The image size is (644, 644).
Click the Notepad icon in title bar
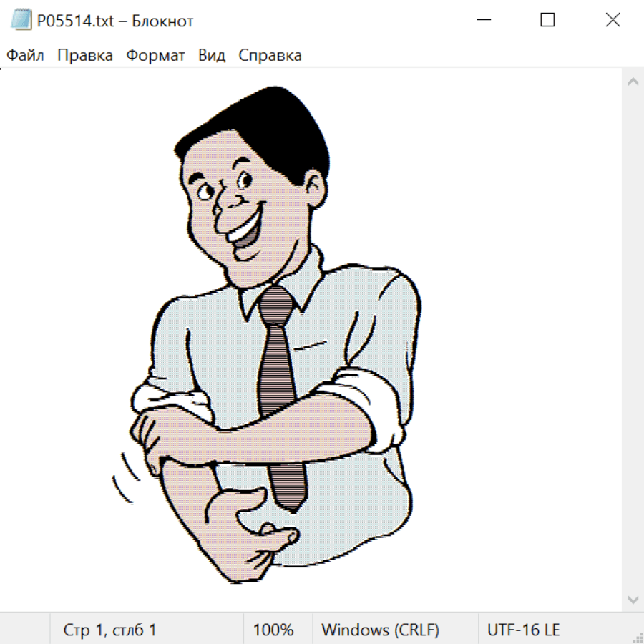(x=21, y=21)
